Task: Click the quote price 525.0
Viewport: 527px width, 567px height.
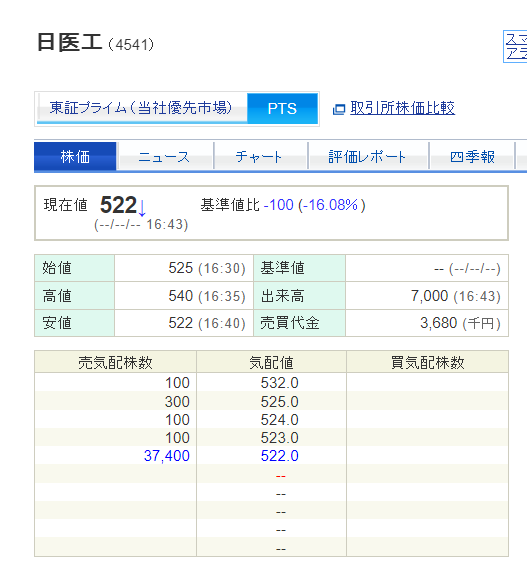Action: 280,402
